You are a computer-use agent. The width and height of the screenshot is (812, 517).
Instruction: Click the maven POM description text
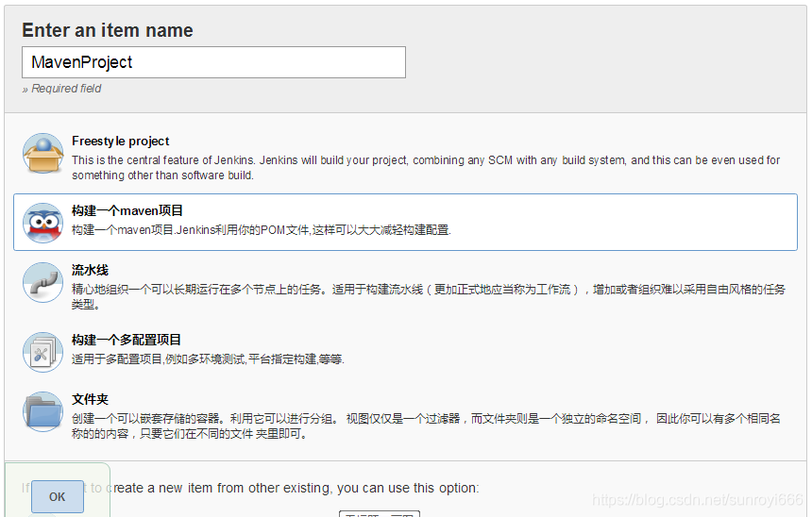click(x=262, y=230)
